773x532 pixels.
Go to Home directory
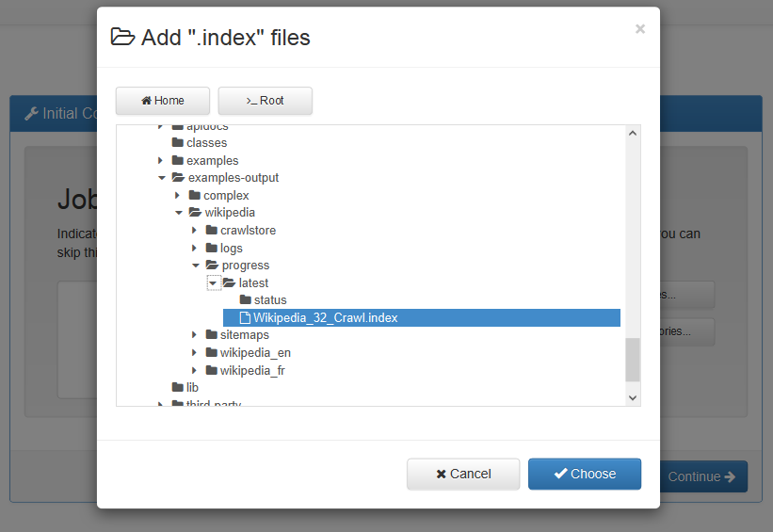point(163,101)
